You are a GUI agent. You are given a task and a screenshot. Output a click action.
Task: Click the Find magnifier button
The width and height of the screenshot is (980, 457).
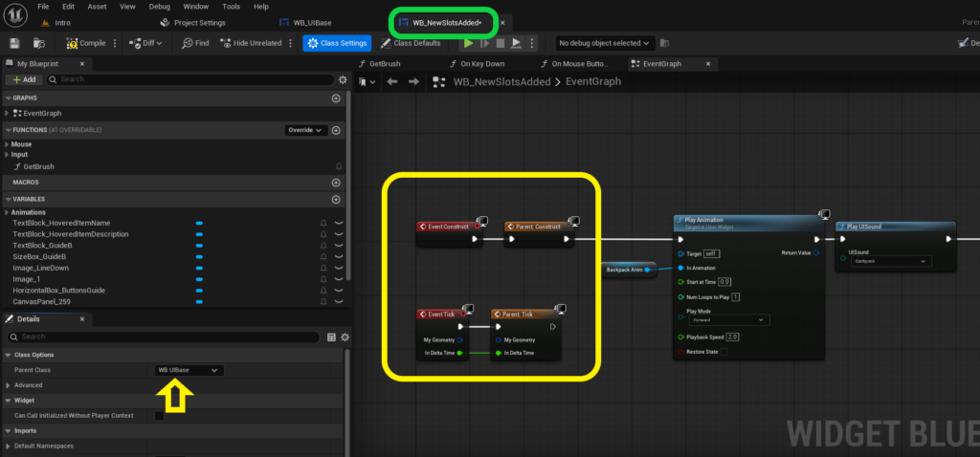pos(195,43)
